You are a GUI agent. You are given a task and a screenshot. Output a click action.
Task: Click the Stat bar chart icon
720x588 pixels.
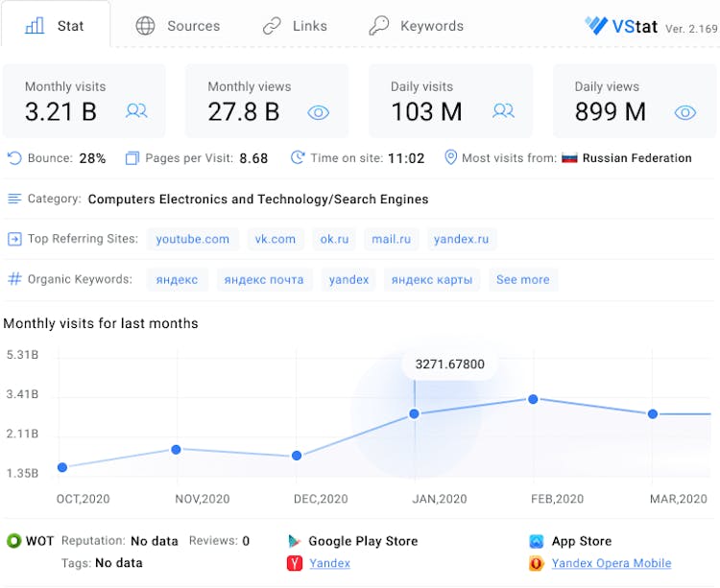[x=35, y=26]
